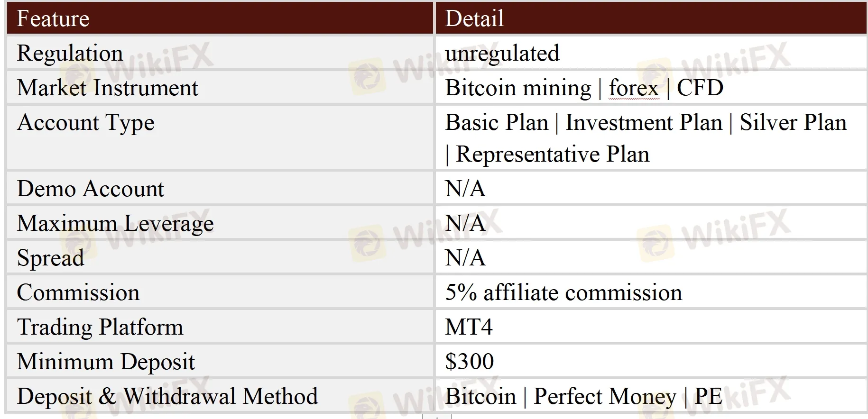Image resolution: width=868 pixels, height=419 pixels.
Task: Click the 5% affiliate commission cell
Action: pos(651,292)
